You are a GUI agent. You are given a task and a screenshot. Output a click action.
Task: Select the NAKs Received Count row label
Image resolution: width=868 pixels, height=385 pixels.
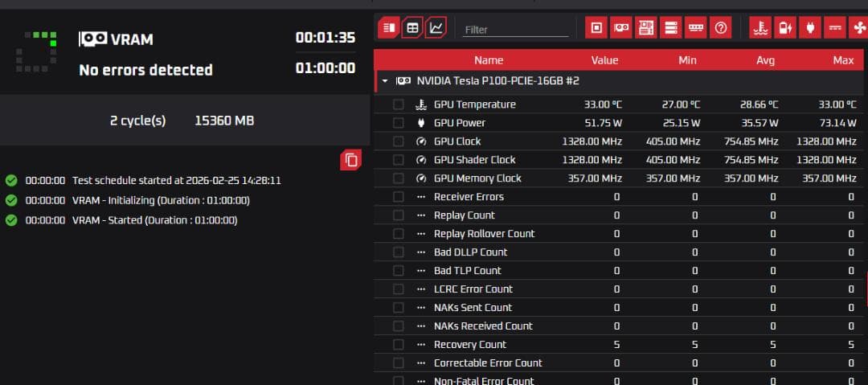(483, 326)
